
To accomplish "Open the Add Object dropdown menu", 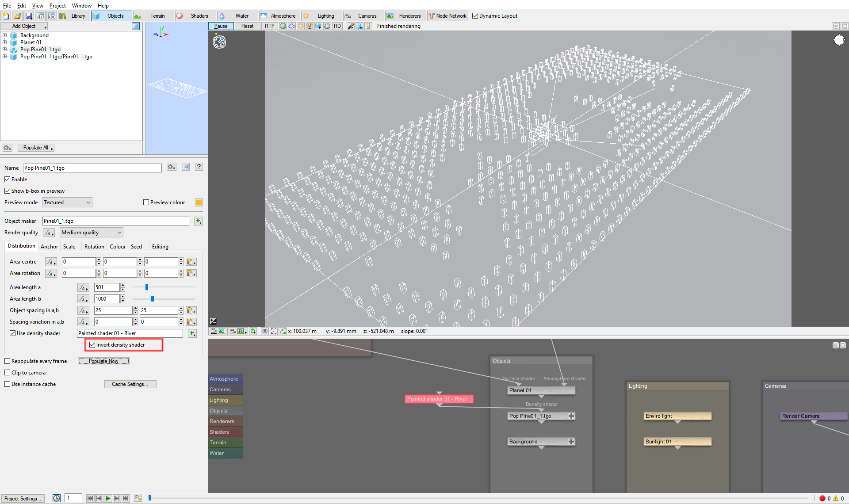I will click(x=25, y=26).
